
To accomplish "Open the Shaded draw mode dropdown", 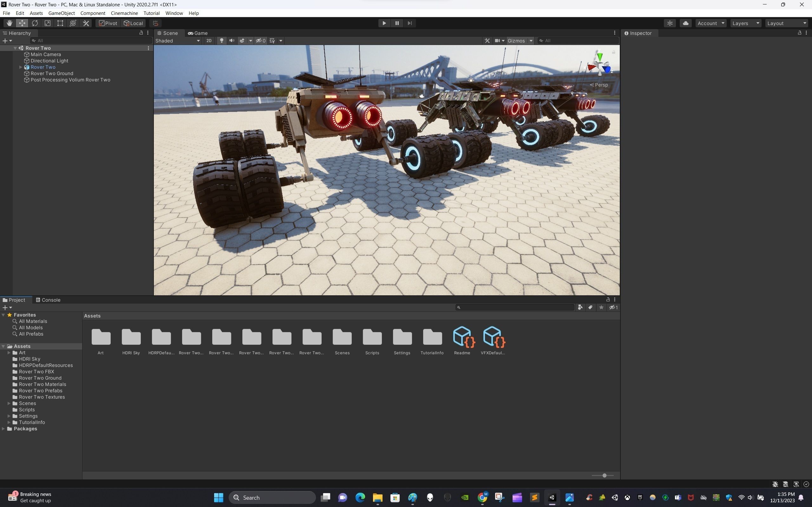I will (x=178, y=41).
